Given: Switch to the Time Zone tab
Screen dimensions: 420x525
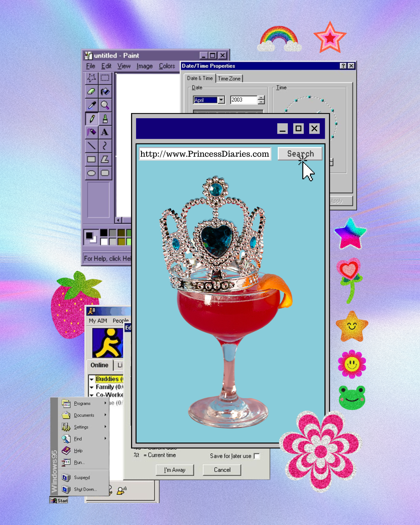Looking at the screenshot, I should click(229, 79).
